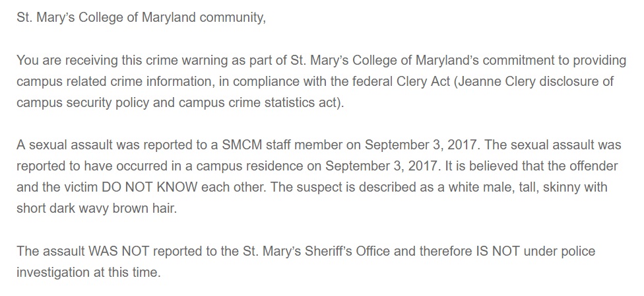Click the words 'under police' in final paragraph
This screenshot has height=296, width=644.
coord(560,251)
